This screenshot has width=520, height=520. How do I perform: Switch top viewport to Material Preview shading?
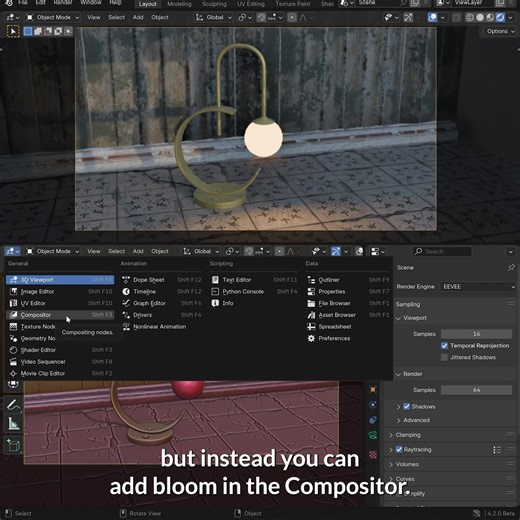490,17
